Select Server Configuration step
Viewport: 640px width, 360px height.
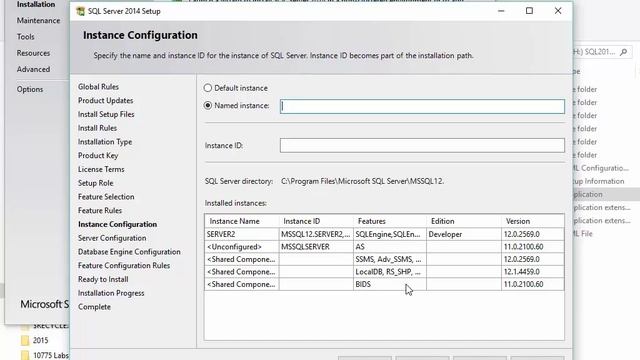[112, 238]
